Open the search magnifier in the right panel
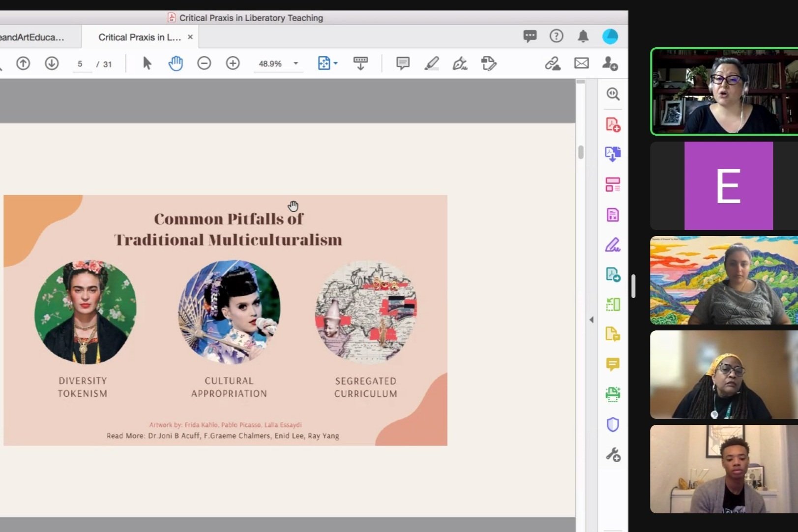 [x=613, y=94]
